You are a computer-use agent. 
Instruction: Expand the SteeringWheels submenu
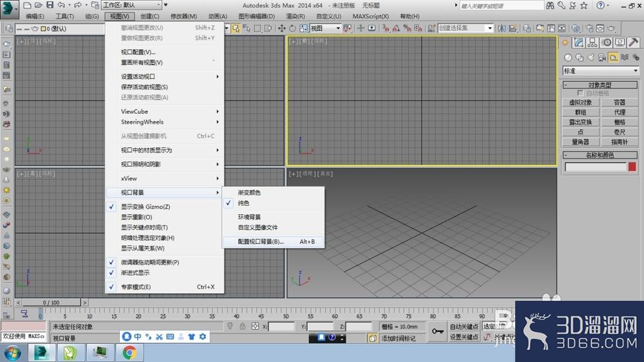click(164, 122)
